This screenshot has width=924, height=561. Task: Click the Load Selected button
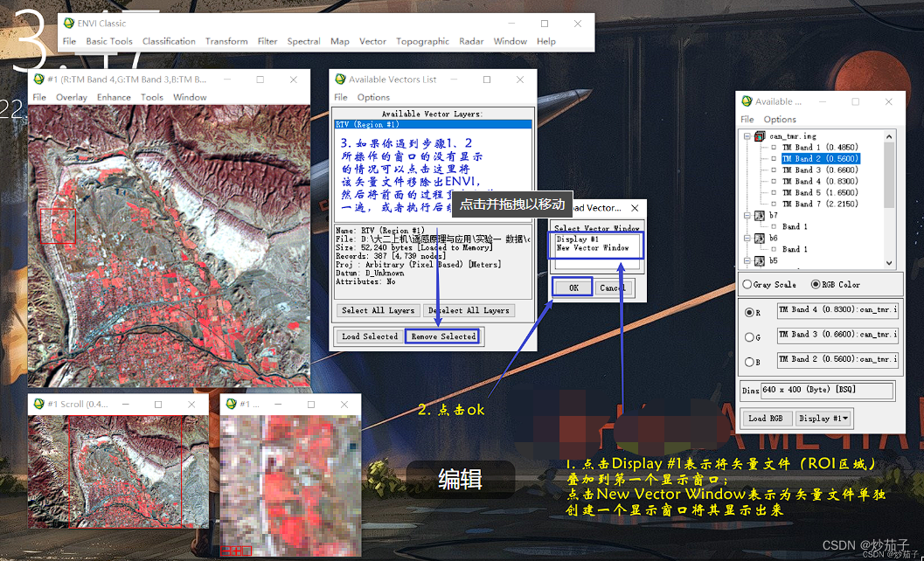(370, 336)
